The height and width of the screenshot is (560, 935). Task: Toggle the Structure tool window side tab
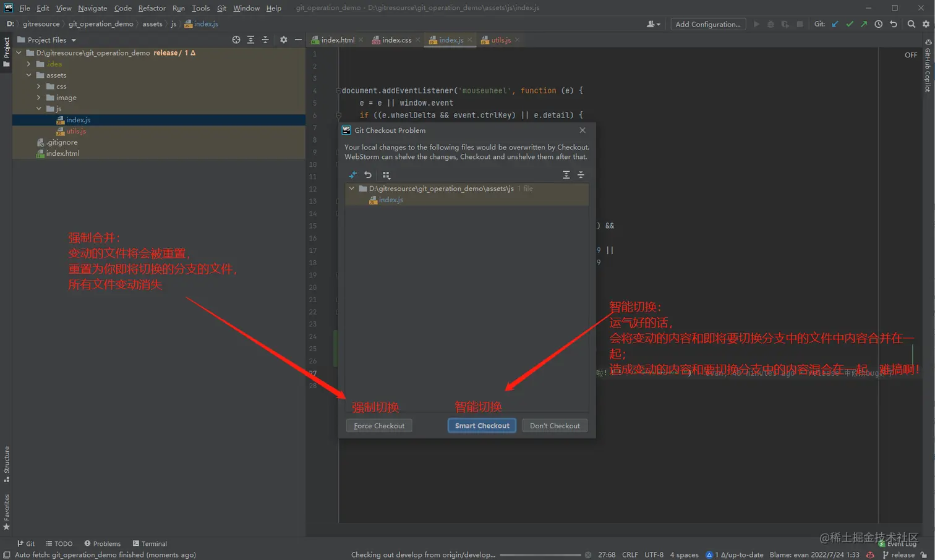coord(6,464)
